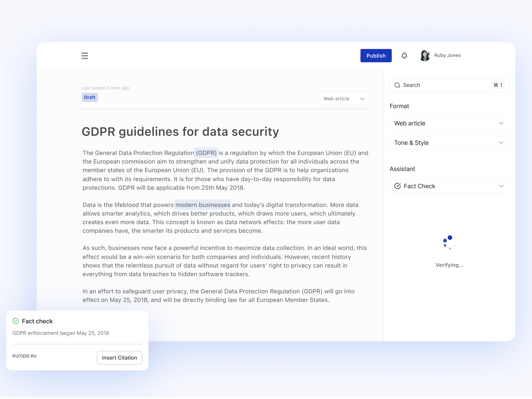Click the Draft status badge
This screenshot has height=399, width=532.
point(90,97)
